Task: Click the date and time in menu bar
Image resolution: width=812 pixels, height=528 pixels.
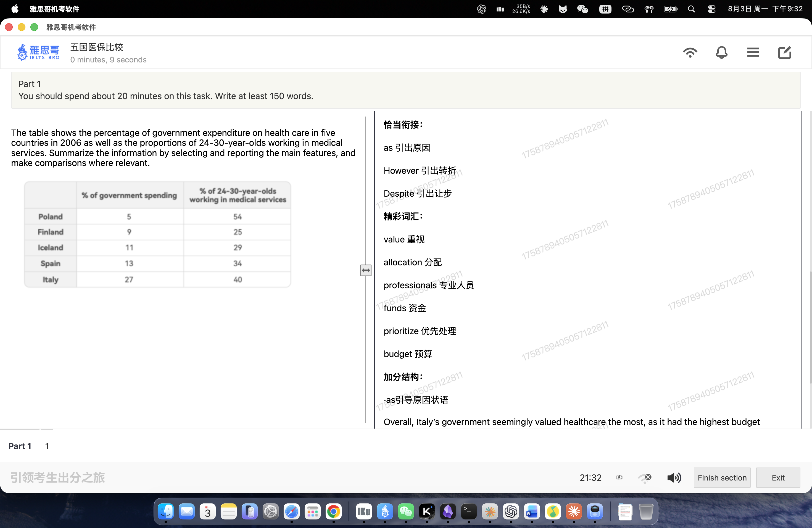Action: (x=765, y=9)
